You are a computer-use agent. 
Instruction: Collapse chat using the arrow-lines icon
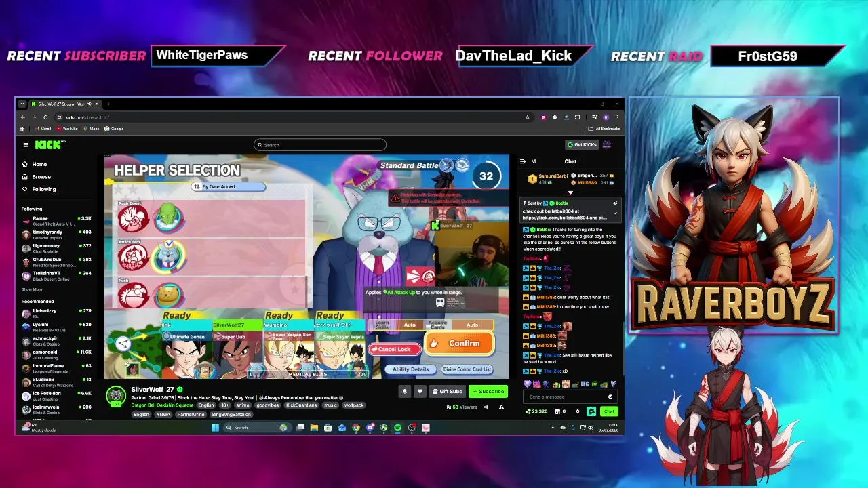[523, 161]
